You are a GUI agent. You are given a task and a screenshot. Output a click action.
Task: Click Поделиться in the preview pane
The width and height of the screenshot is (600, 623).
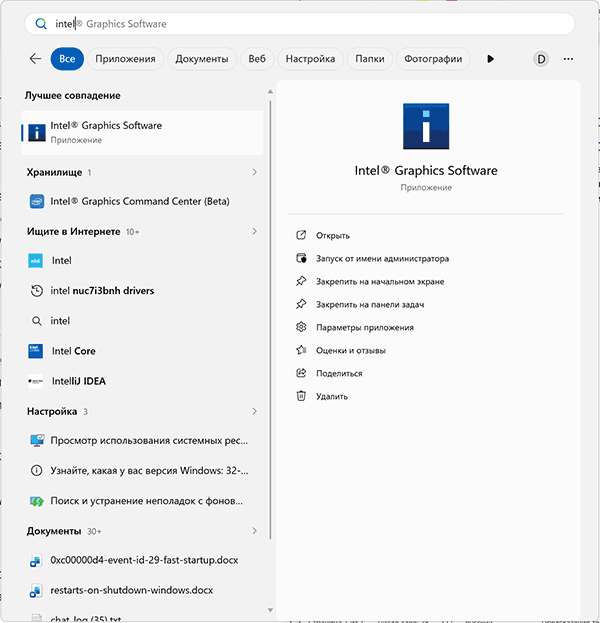coord(339,373)
